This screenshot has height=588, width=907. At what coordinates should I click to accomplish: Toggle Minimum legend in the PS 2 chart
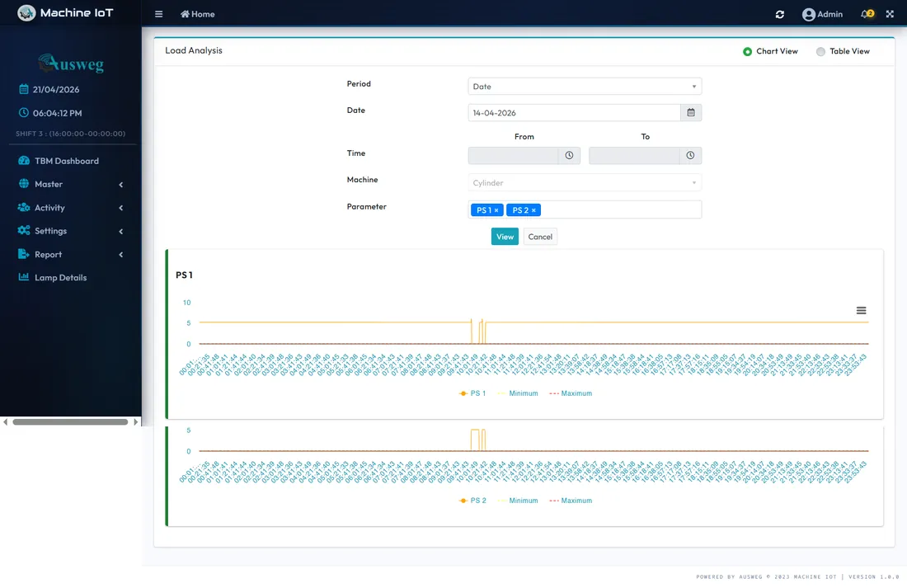[518, 501]
